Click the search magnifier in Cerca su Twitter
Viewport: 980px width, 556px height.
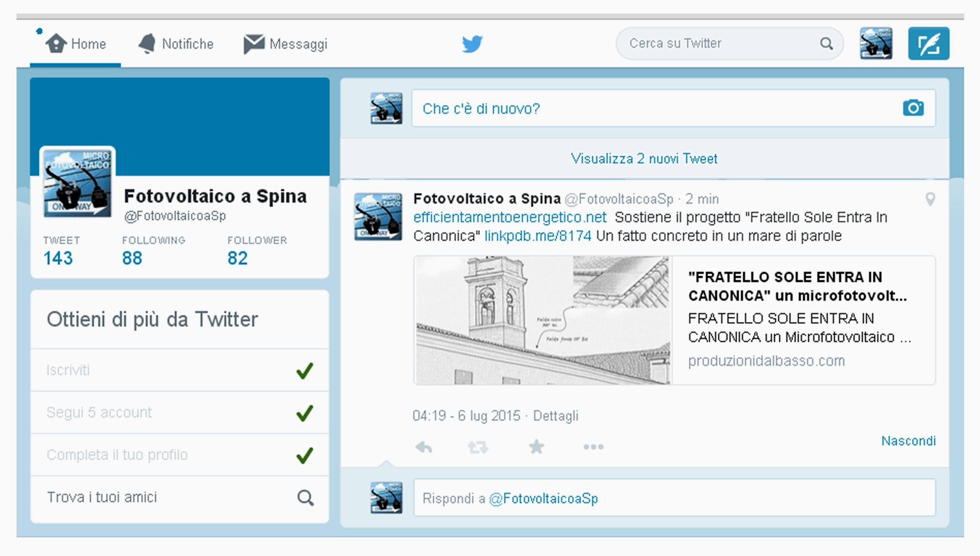click(826, 44)
